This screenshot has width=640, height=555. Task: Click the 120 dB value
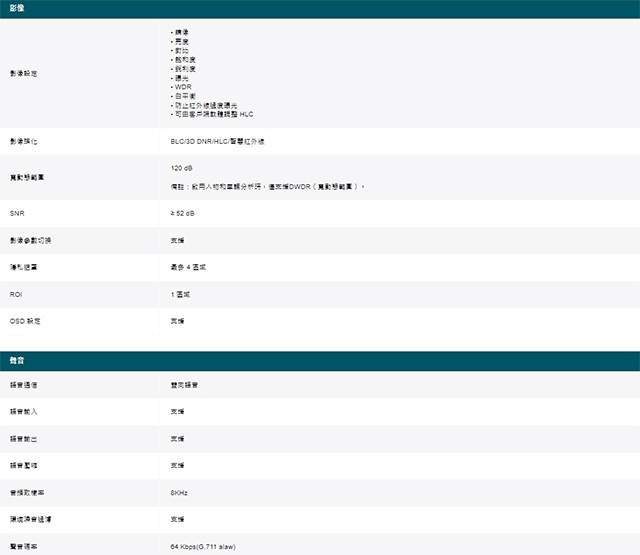(x=182, y=168)
